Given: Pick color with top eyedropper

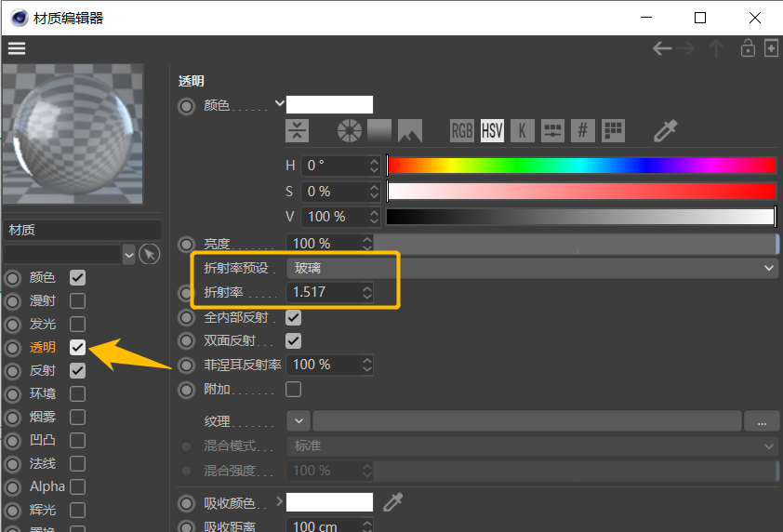Looking at the screenshot, I should coord(665,131).
